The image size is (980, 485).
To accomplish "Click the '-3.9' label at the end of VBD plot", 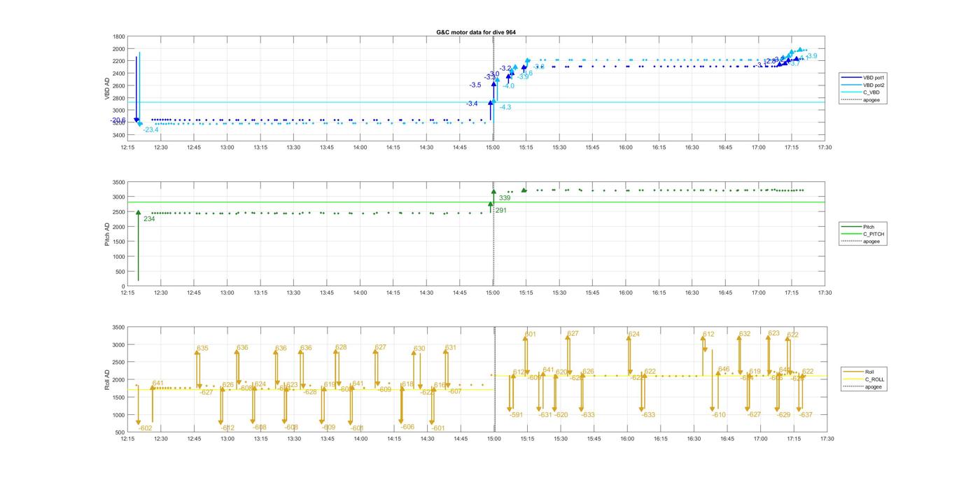I will pyautogui.click(x=811, y=56).
